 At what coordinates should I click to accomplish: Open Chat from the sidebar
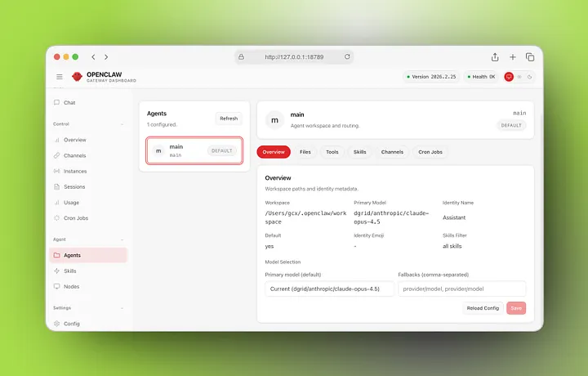69,103
